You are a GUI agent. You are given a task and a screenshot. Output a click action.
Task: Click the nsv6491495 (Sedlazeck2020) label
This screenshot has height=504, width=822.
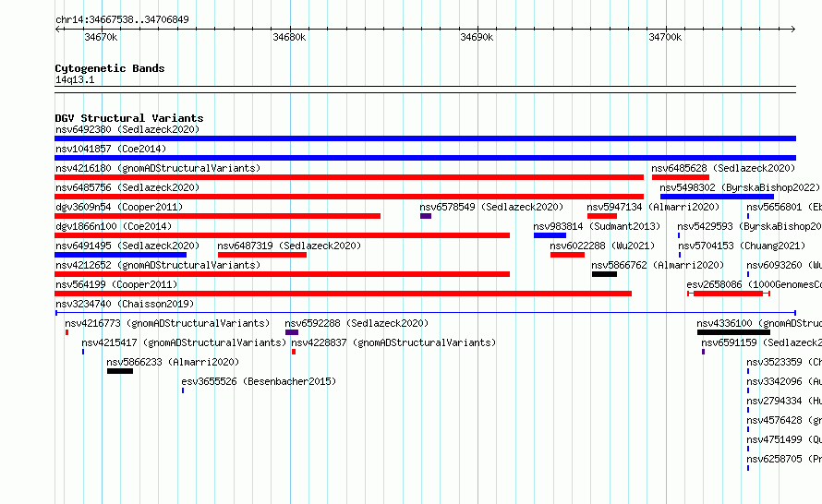pyautogui.click(x=127, y=246)
